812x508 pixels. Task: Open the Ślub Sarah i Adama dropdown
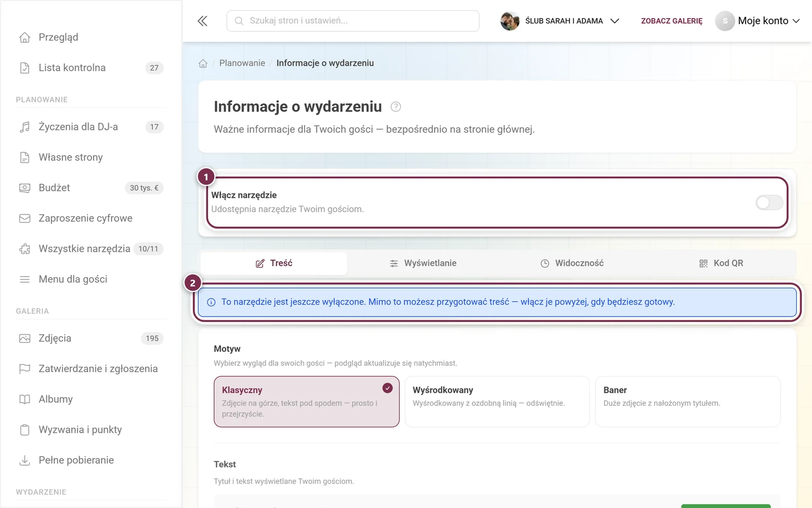[560, 21]
